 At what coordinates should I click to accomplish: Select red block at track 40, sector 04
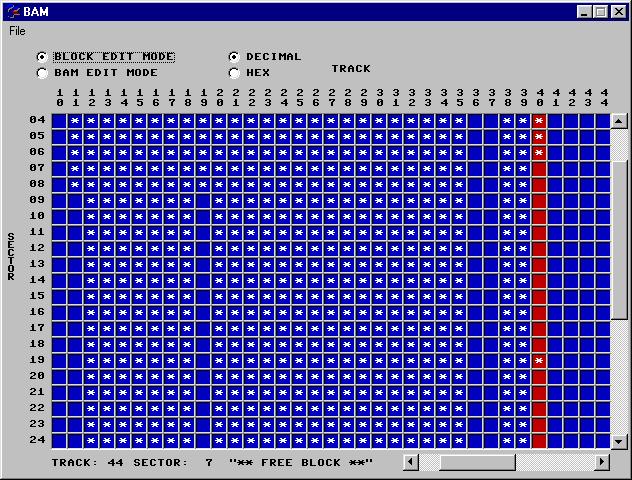click(x=539, y=121)
